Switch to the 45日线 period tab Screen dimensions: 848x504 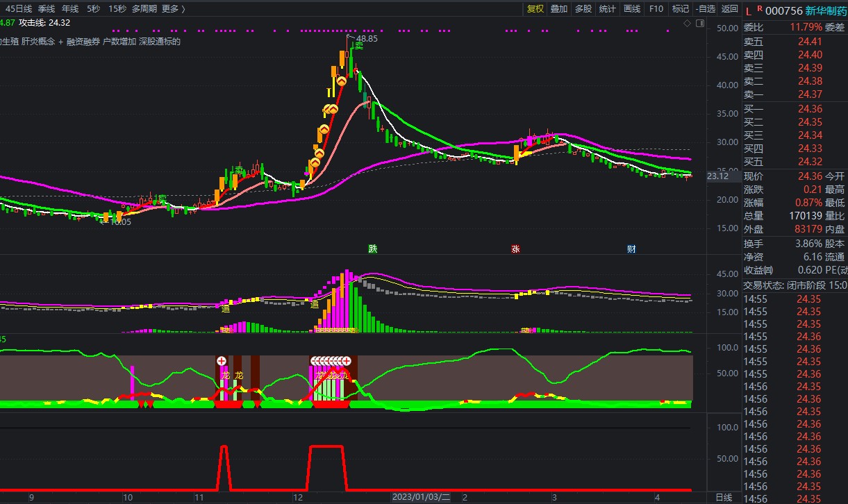point(19,9)
